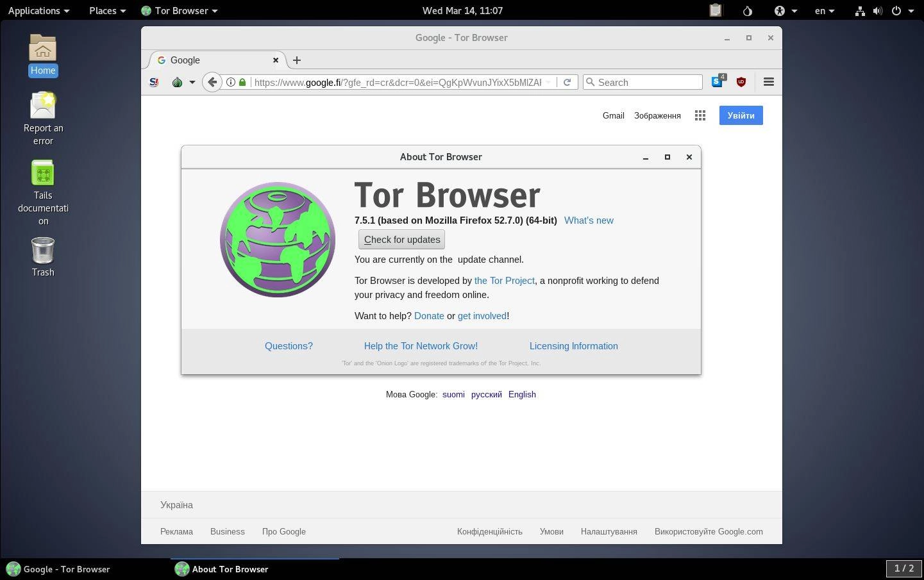Screen dimensions: 924x580
Task: Open the uBlock Origin shield icon
Action: [741, 82]
